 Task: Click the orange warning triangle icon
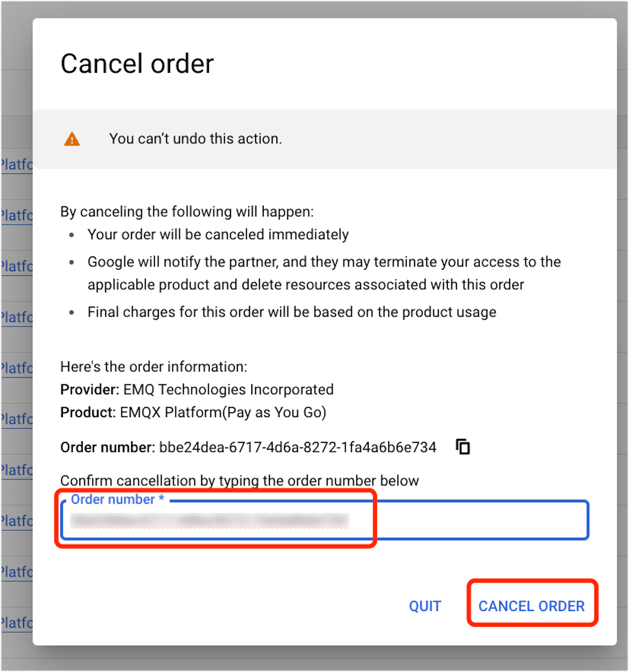click(72, 139)
